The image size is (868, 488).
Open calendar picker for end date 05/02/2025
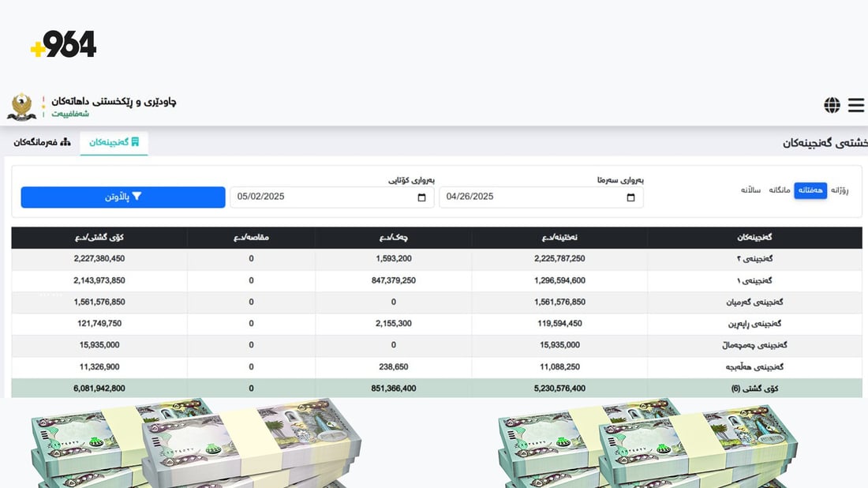click(x=421, y=197)
